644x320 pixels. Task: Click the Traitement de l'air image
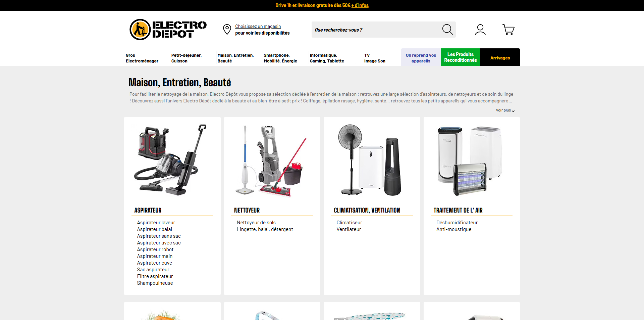472,160
